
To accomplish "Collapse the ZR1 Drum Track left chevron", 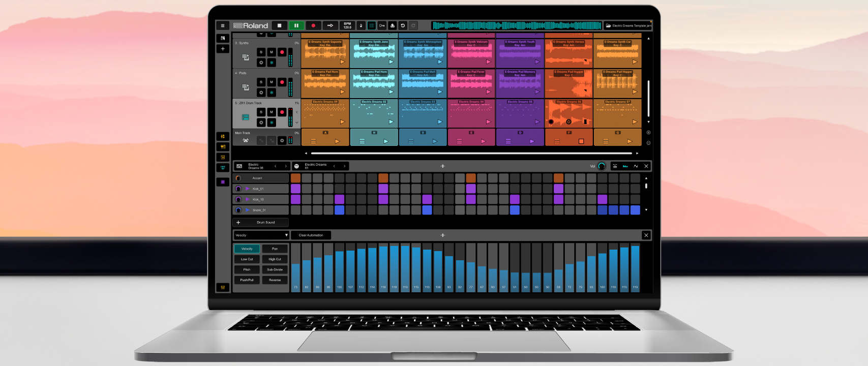I will tap(297, 112).
